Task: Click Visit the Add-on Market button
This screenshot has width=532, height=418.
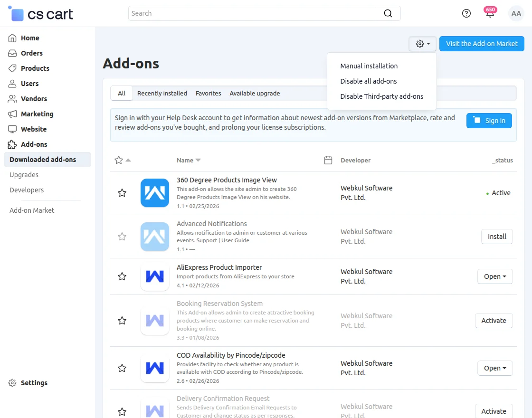Action: click(x=482, y=44)
